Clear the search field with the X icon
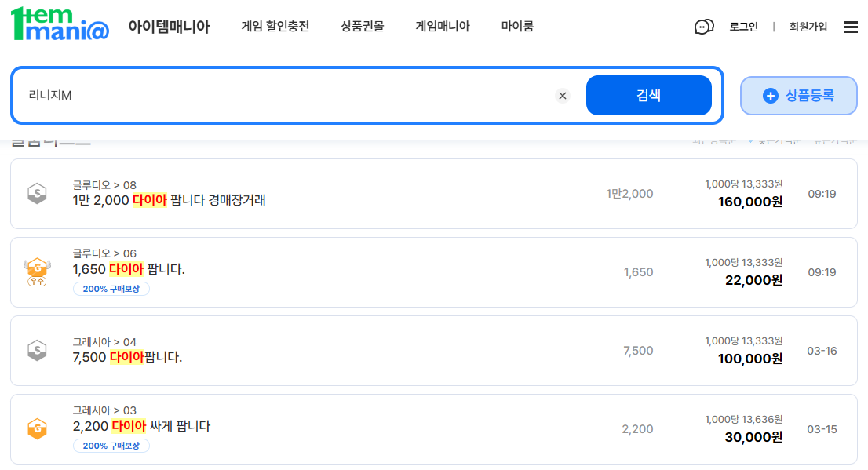Screen dimensions: 868x470 (x=563, y=96)
